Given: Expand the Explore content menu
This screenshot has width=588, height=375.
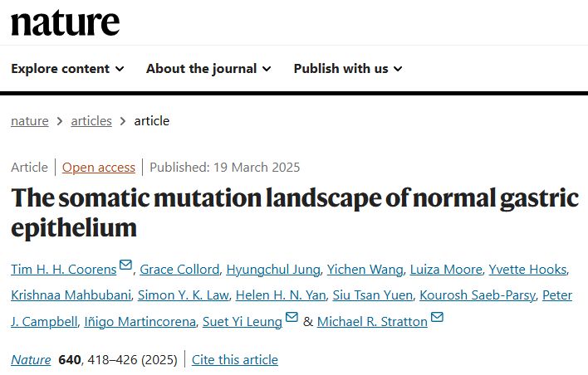Looking at the screenshot, I should pos(67,69).
